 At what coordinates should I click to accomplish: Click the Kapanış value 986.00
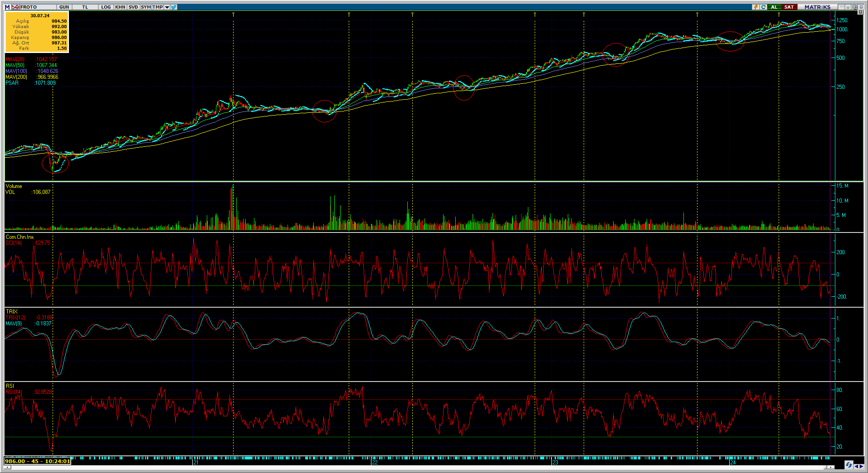click(59, 38)
